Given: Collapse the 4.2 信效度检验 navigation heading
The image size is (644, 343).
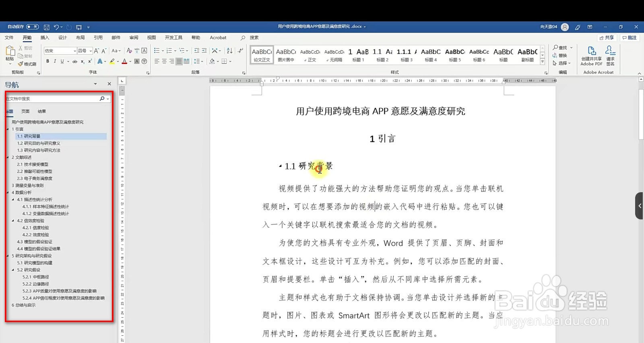Looking at the screenshot, I should 13,221.
